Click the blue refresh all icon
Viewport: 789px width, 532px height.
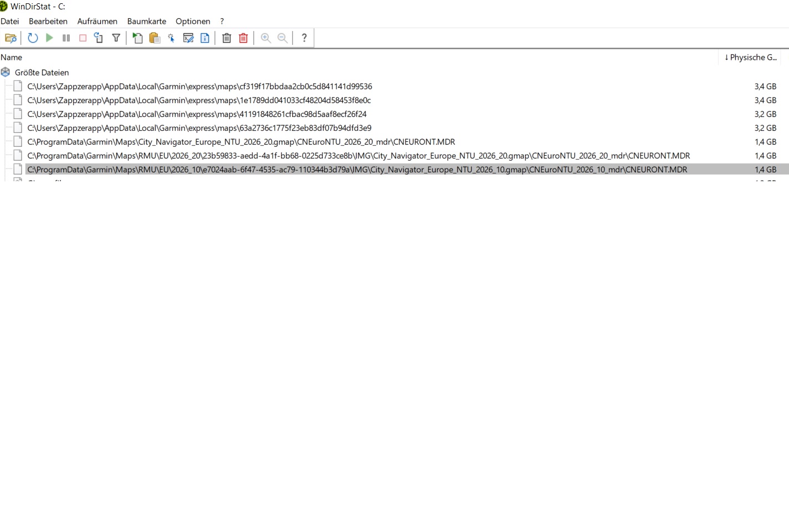click(33, 38)
